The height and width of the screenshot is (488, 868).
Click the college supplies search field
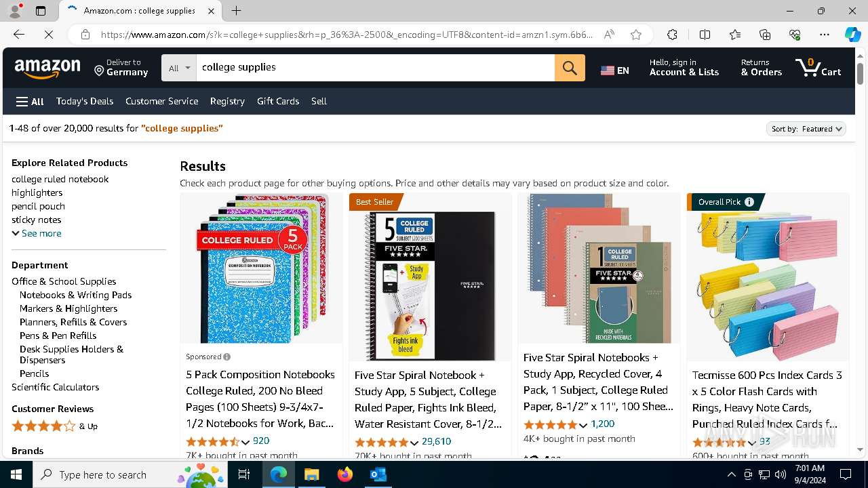(x=375, y=68)
